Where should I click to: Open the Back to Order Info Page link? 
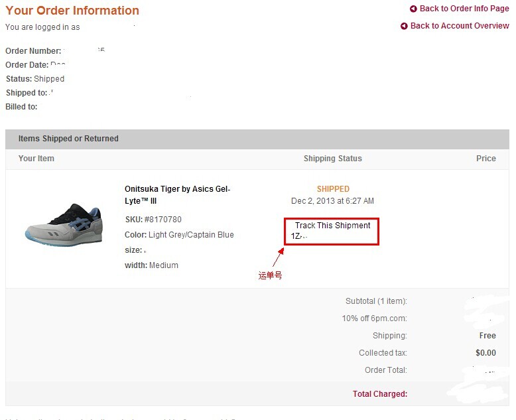[464, 9]
